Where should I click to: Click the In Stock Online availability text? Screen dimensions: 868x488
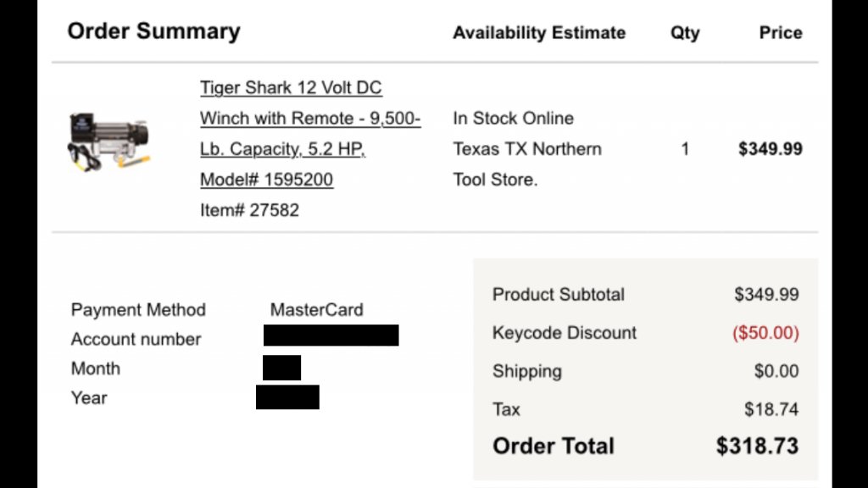tap(513, 119)
